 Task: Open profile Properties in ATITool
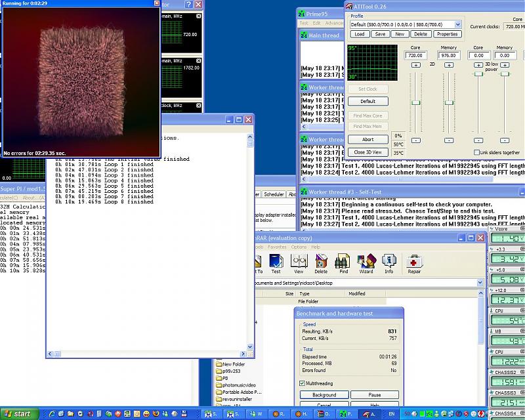click(448, 34)
